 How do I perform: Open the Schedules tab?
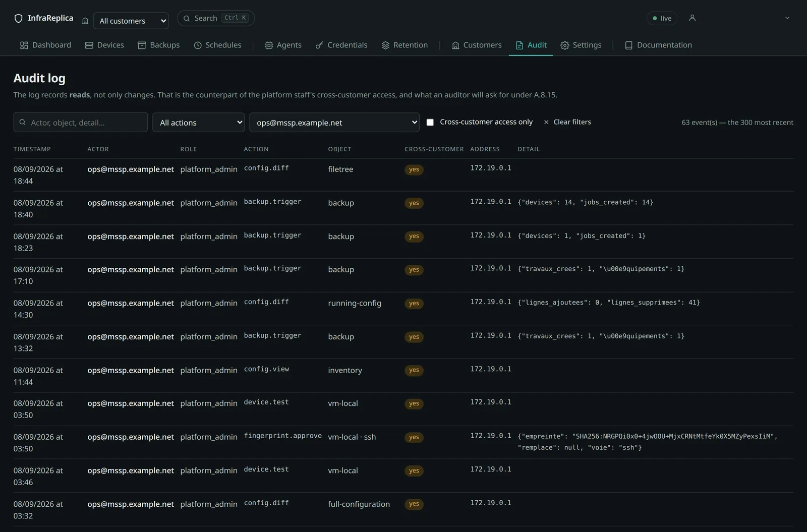tap(217, 45)
